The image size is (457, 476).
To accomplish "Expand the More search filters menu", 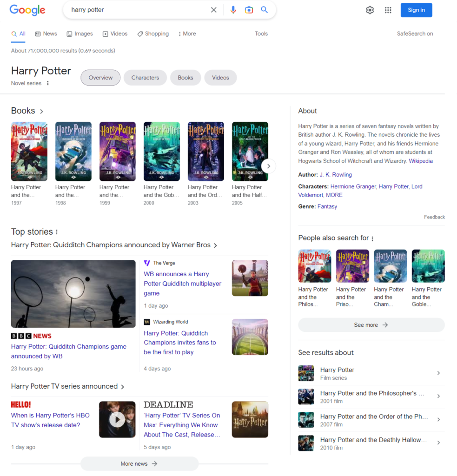I will tap(187, 33).
